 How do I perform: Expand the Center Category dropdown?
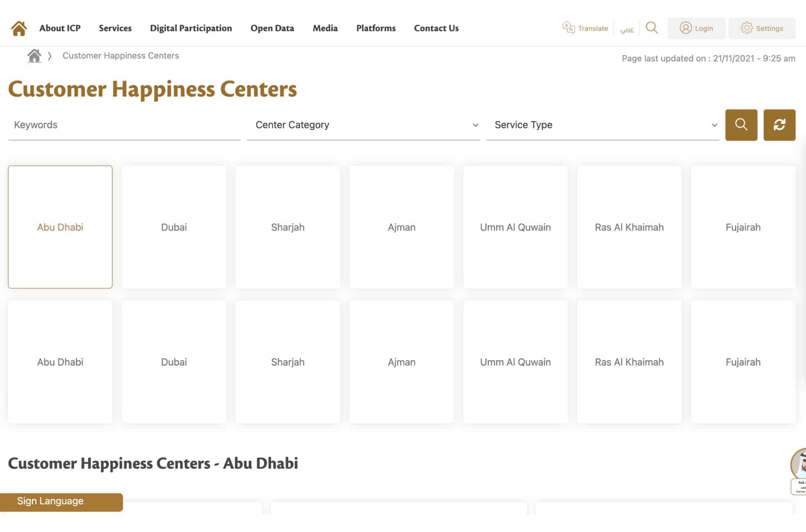[x=363, y=125]
